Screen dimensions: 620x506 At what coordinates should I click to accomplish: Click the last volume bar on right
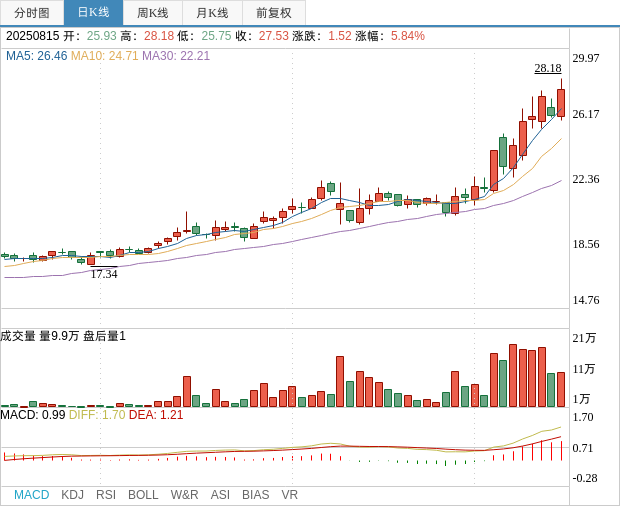(561, 389)
